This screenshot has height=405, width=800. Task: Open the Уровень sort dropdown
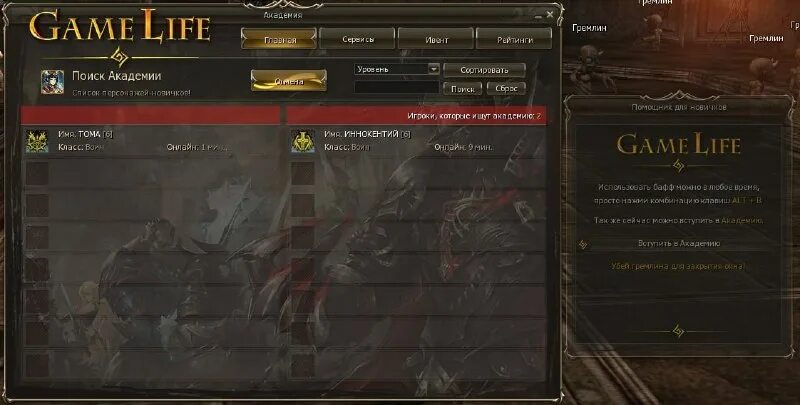coord(396,69)
